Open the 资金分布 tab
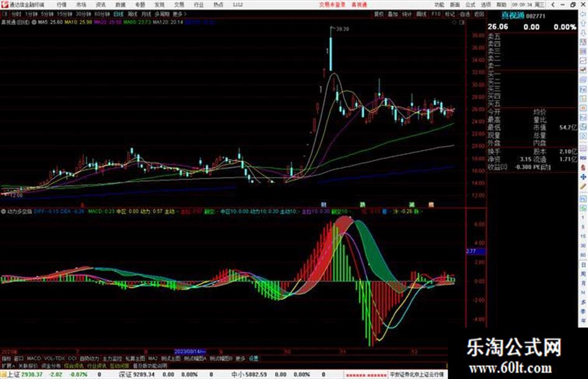The width and height of the screenshot is (588, 379). click(x=51, y=365)
